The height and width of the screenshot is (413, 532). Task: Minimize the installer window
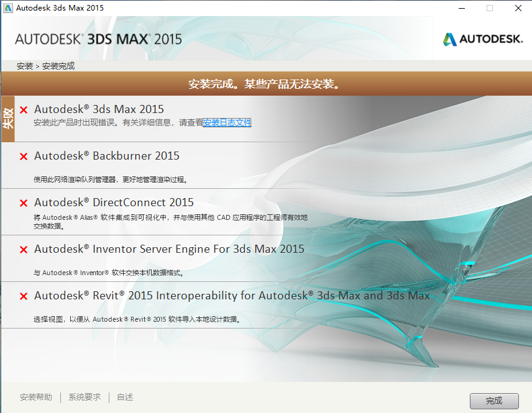462,8
